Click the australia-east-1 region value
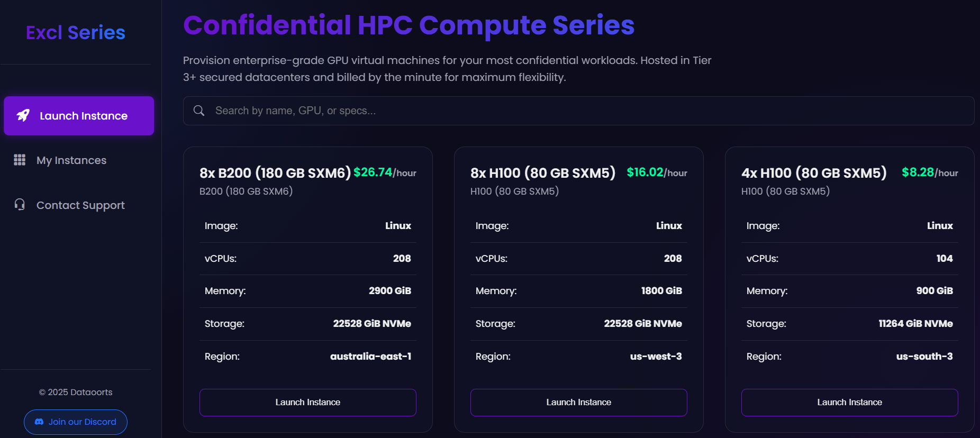The image size is (980, 438). coord(370,357)
